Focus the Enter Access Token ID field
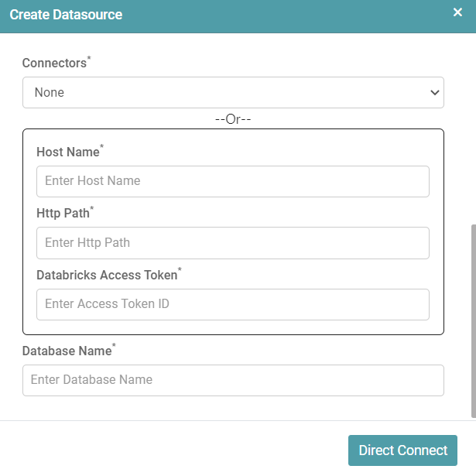Screen dimensions: 476x476 (x=232, y=304)
